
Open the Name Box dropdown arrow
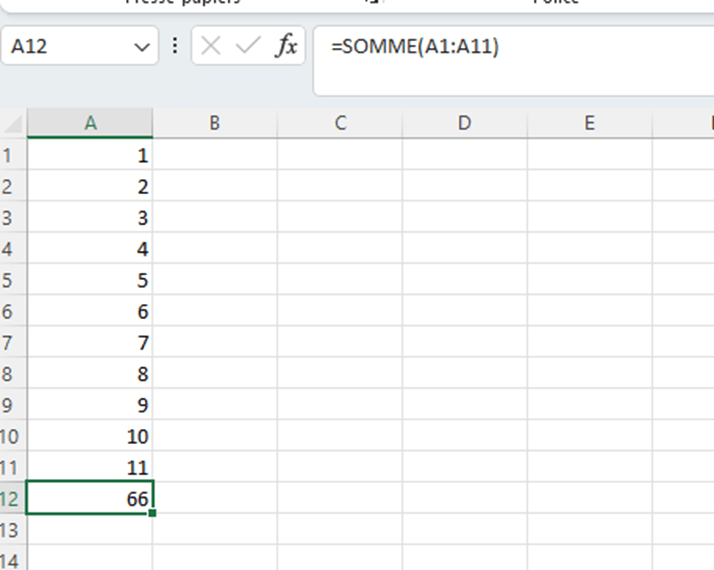pyautogui.click(x=140, y=47)
